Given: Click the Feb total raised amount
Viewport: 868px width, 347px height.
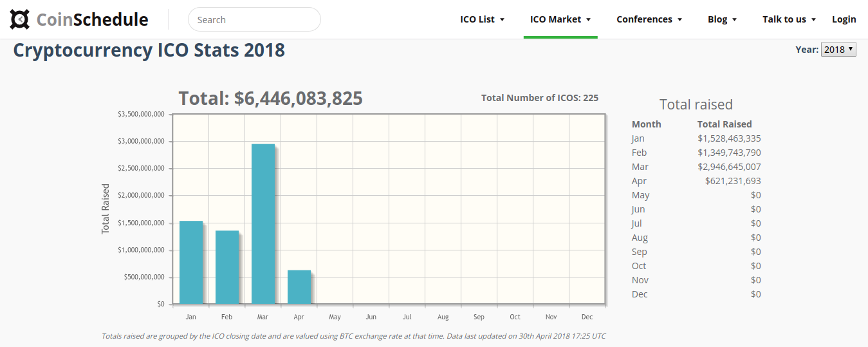Looking at the screenshot, I should click(729, 153).
